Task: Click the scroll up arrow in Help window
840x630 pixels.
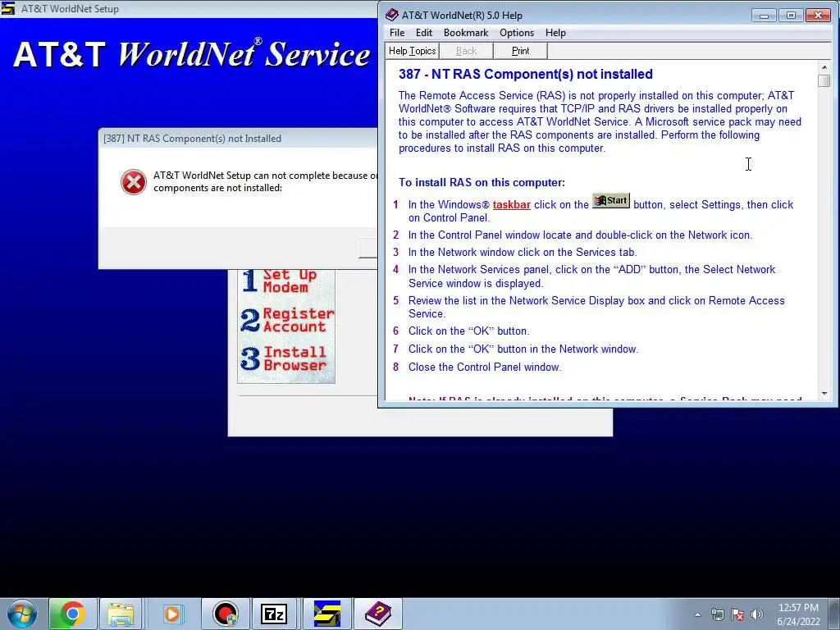Action: pyautogui.click(x=824, y=67)
